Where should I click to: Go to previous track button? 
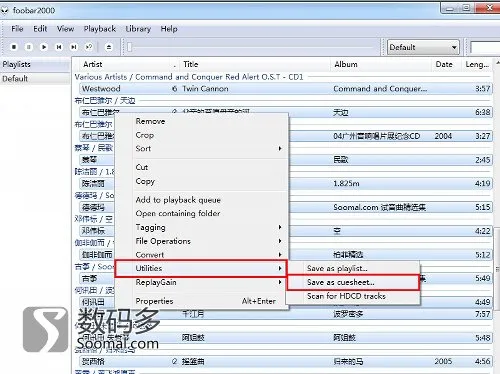[59, 47]
